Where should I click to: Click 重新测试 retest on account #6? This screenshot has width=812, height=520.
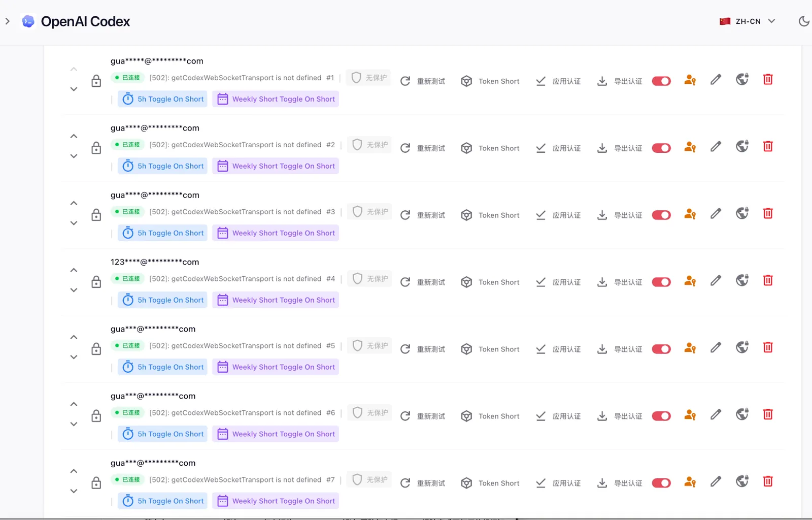point(423,416)
